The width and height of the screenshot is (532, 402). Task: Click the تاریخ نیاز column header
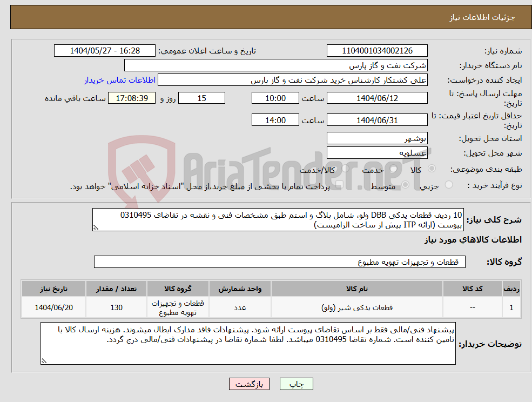(x=53, y=289)
